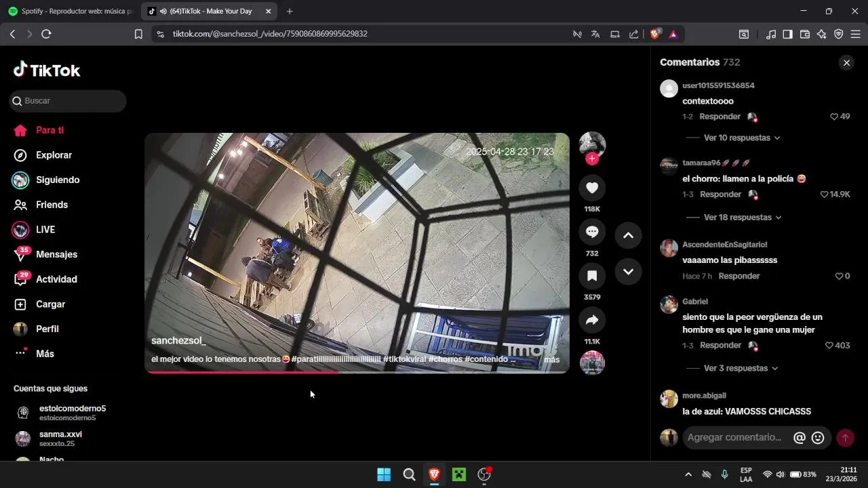Viewport: 868px width, 488px height.
Task: Open browser music note icon
Action: coord(770,34)
